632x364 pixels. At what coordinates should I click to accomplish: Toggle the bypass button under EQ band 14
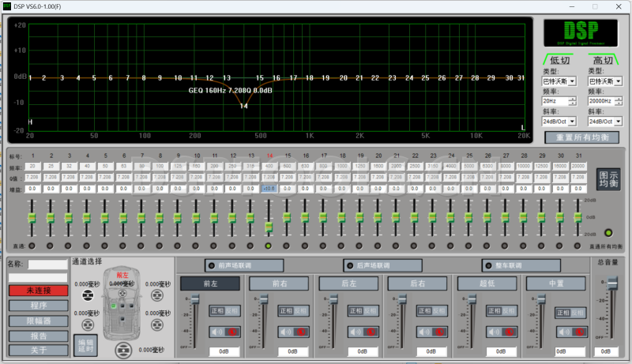(x=269, y=246)
